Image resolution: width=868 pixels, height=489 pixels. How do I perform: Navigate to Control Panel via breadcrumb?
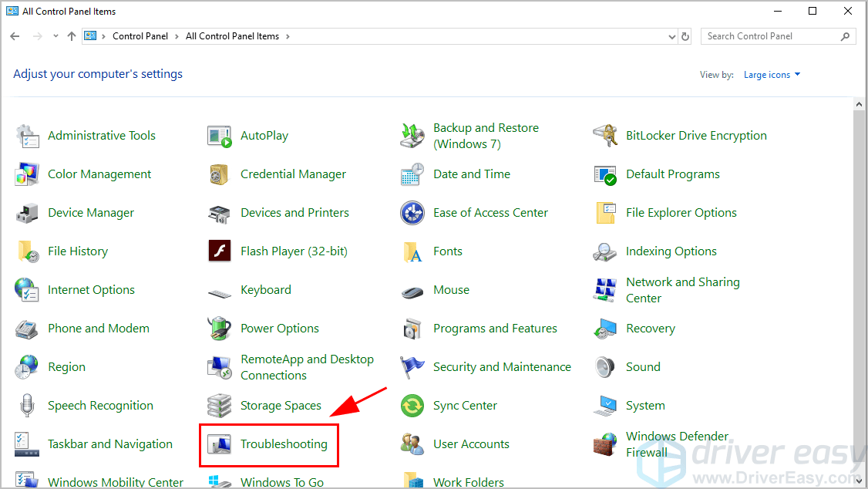140,35
